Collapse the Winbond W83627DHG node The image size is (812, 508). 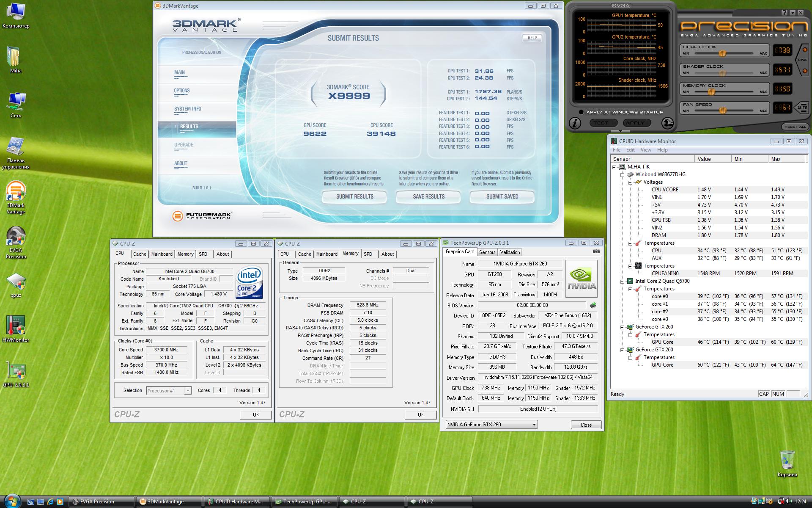(x=623, y=174)
